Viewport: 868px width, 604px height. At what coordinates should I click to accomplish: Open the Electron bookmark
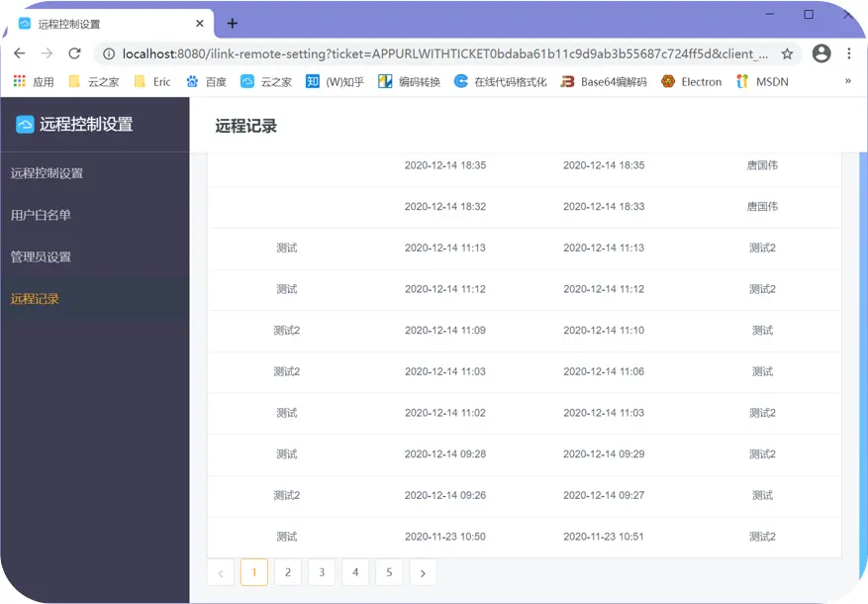click(x=692, y=82)
